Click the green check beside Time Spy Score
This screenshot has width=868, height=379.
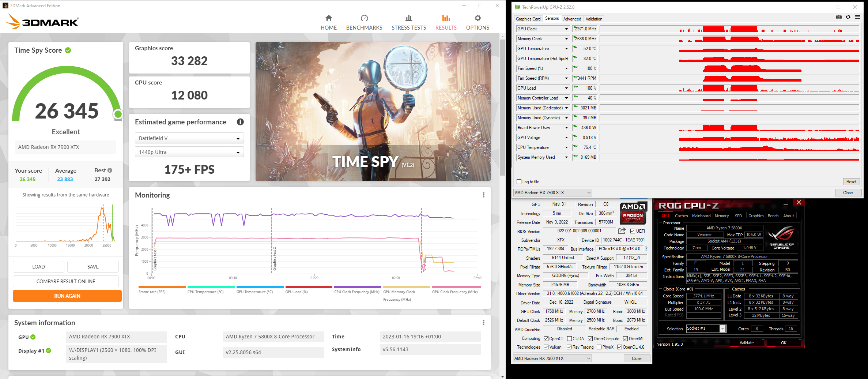click(68, 50)
